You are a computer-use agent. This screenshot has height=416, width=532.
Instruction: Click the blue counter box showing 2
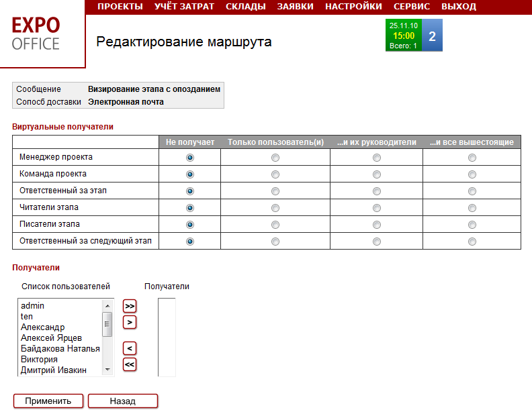tap(432, 36)
